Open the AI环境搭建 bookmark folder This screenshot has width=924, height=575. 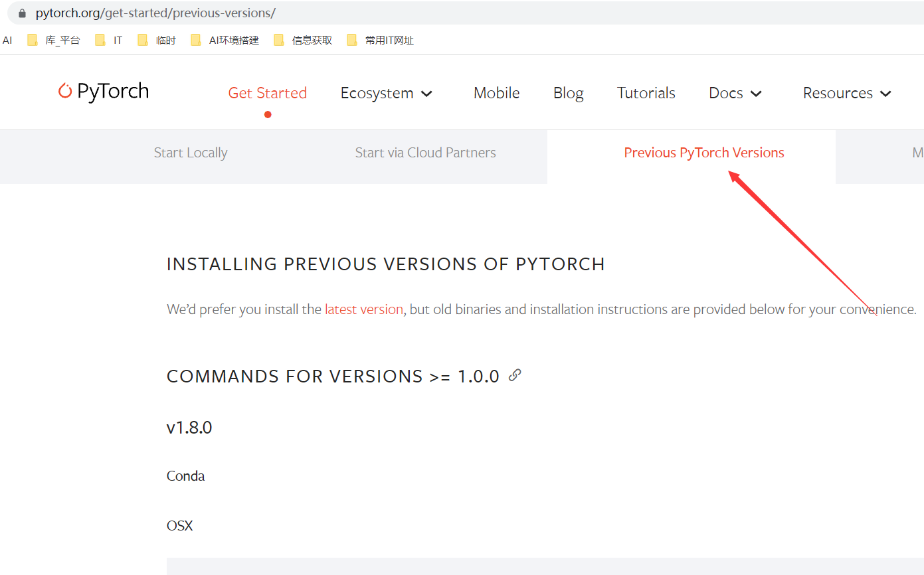point(227,40)
